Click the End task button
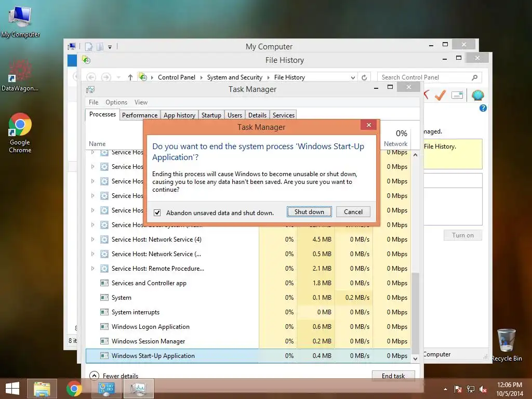Image resolution: width=532 pixels, height=399 pixels. (393, 376)
